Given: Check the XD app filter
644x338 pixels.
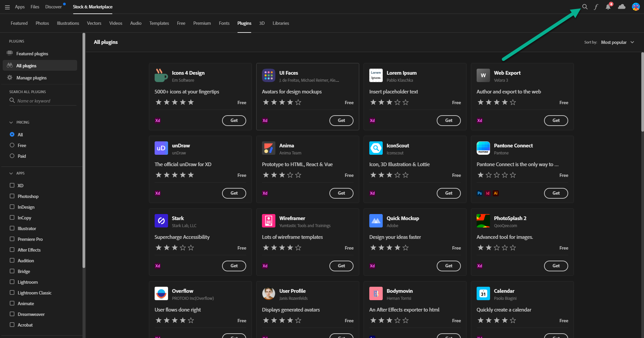Looking at the screenshot, I should coord(12,185).
